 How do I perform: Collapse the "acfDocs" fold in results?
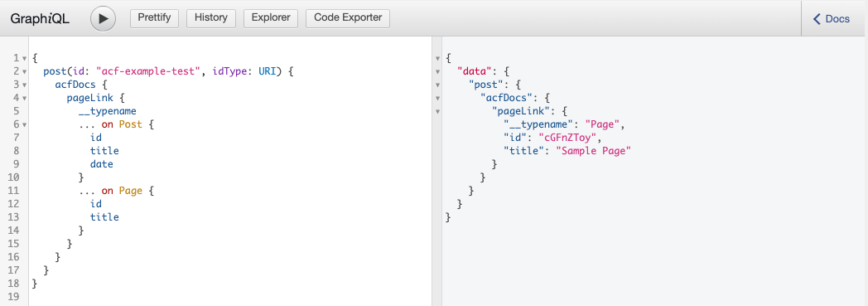pos(438,98)
